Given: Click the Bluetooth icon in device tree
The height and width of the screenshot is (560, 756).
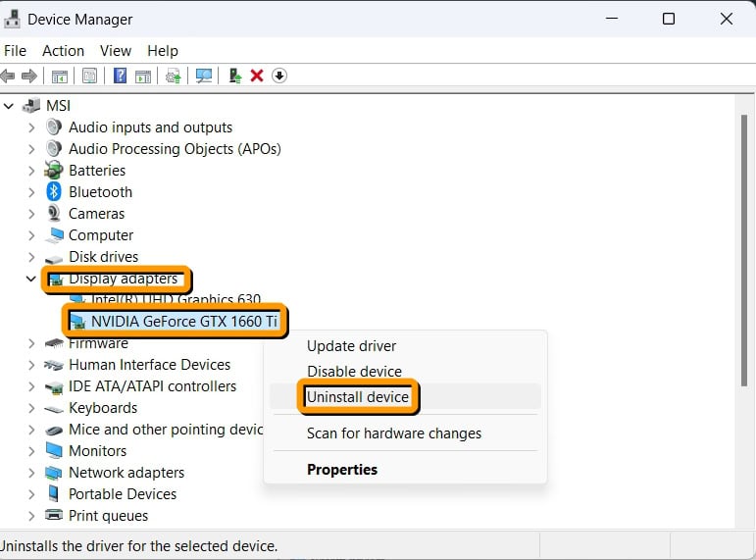Looking at the screenshot, I should click(x=54, y=192).
